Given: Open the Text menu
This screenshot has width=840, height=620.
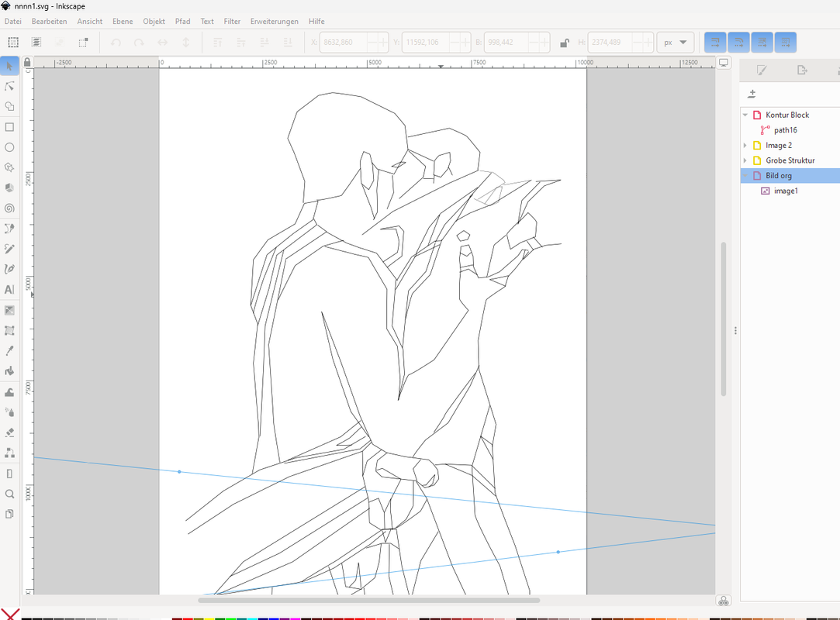Looking at the screenshot, I should tap(207, 22).
